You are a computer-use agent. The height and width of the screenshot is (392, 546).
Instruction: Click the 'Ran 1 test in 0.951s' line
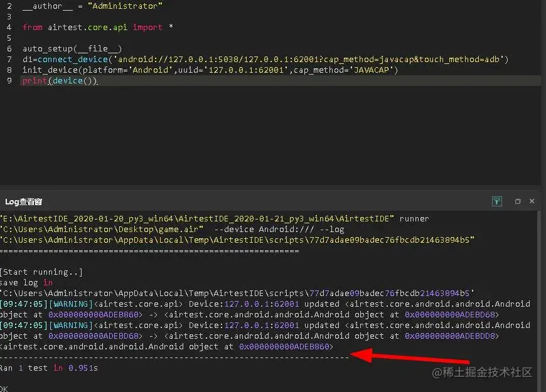click(49, 368)
